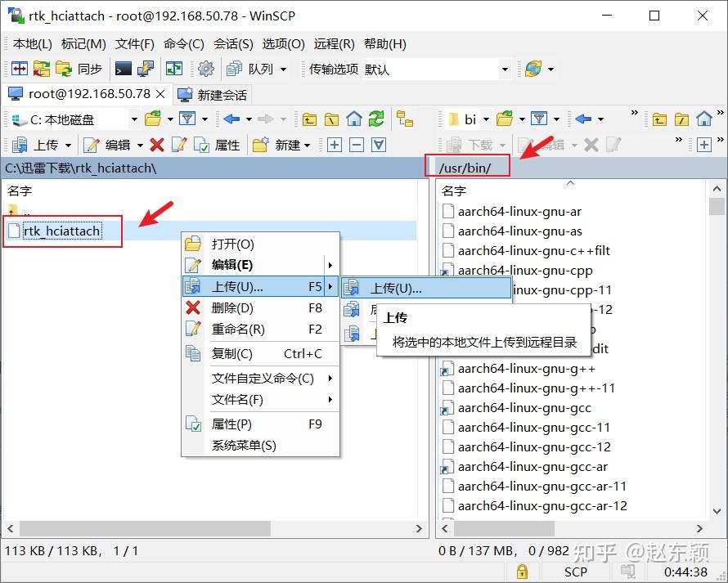
Task: Select remote file aarch64-linux-gnu-ar
Action: [519, 212]
